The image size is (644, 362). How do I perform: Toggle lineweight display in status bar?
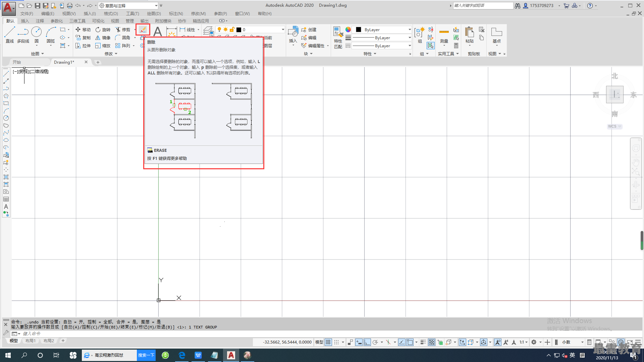pos(423,342)
